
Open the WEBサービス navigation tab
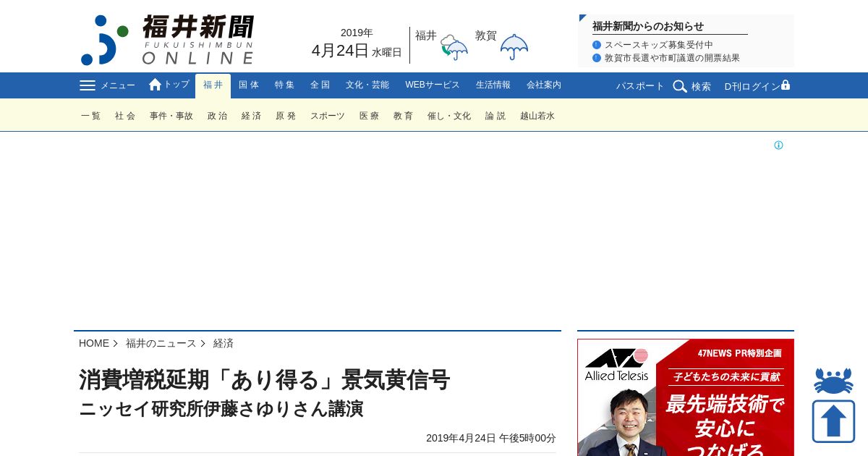click(433, 85)
